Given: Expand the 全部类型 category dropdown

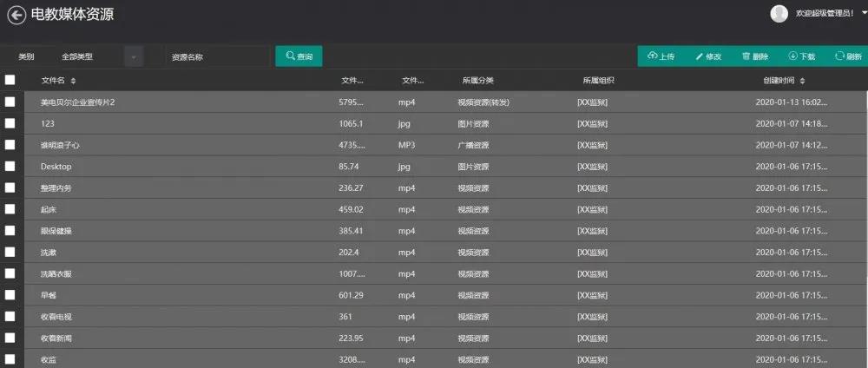Looking at the screenshot, I should click(133, 57).
